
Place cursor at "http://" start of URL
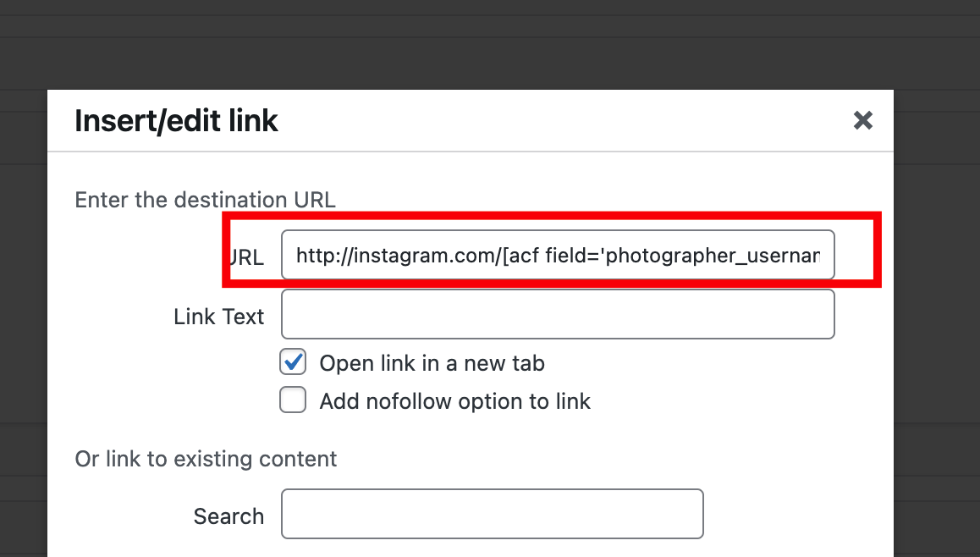coord(298,256)
